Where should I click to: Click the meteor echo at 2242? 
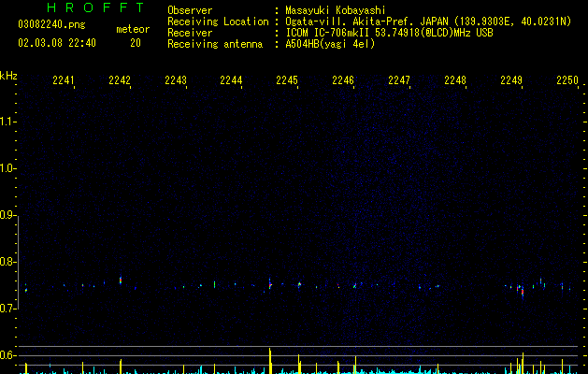(x=121, y=280)
